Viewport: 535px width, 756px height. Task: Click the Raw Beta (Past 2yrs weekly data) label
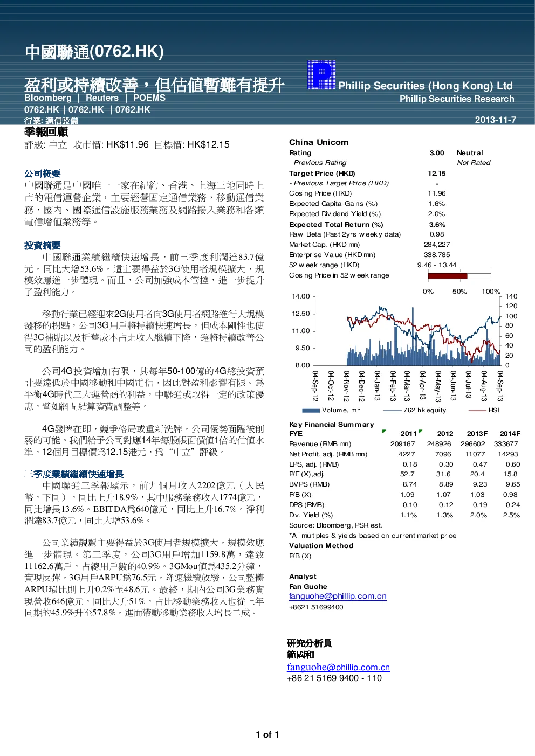[x=345, y=234]
